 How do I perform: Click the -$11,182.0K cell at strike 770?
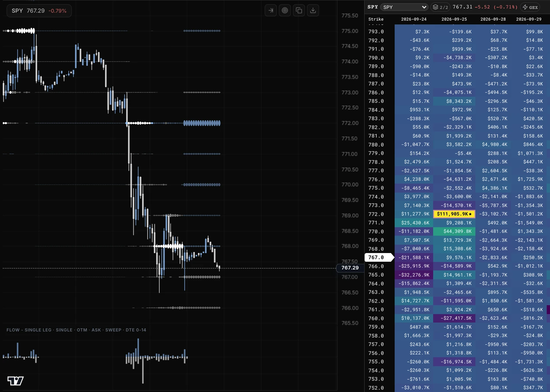(x=414, y=231)
